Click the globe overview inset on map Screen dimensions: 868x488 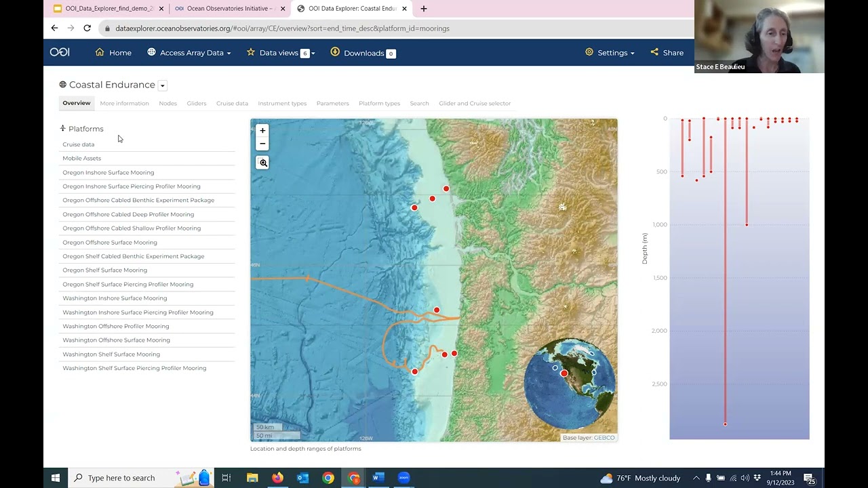click(569, 383)
